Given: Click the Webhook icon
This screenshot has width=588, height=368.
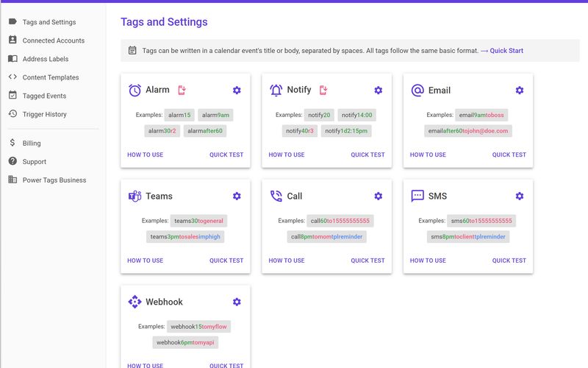Looking at the screenshot, I should click(x=135, y=302).
